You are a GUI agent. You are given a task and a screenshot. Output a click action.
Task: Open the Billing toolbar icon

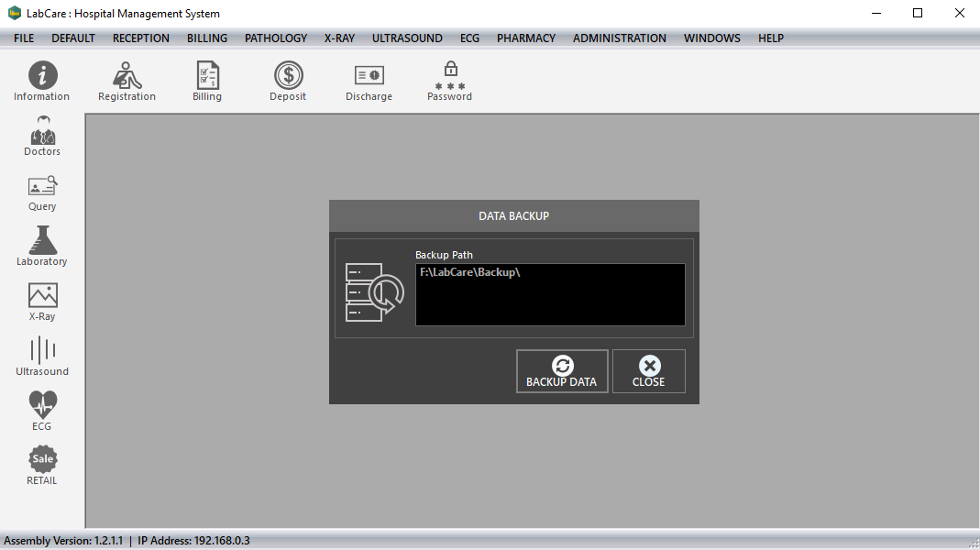point(207,82)
